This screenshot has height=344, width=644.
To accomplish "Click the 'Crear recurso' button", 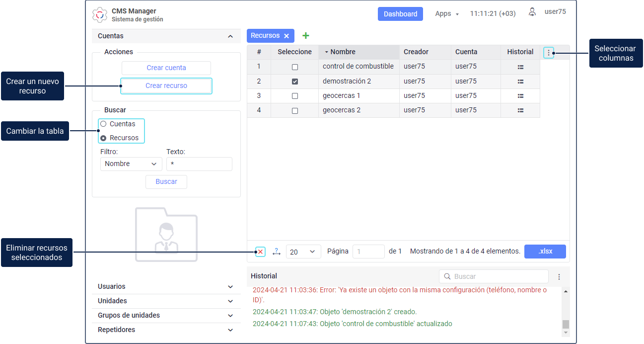I will 166,86.
